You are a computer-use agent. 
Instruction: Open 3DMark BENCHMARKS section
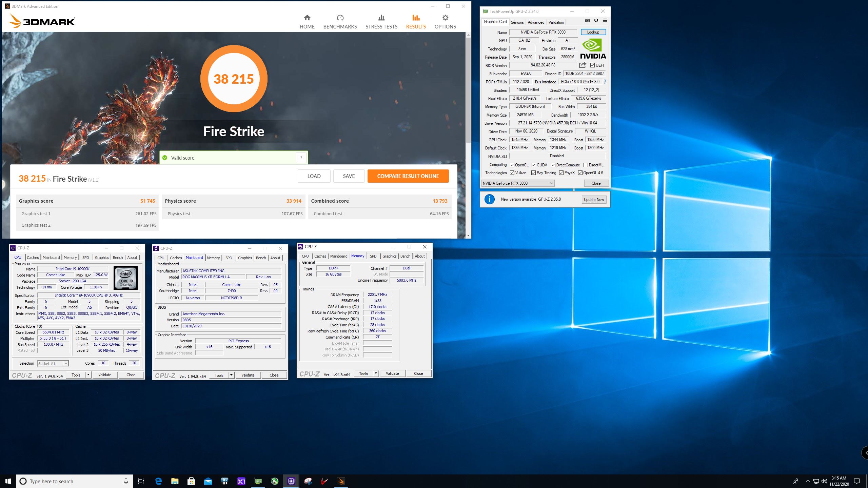340,22
